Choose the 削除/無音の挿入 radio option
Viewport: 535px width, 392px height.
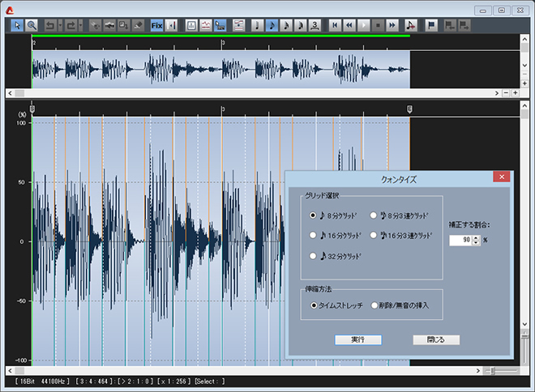[x=374, y=305]
